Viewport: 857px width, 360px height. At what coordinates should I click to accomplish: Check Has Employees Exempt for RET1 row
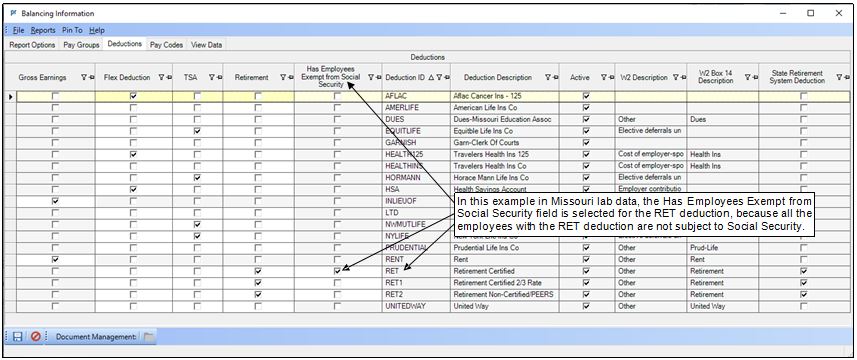(337, 283)
